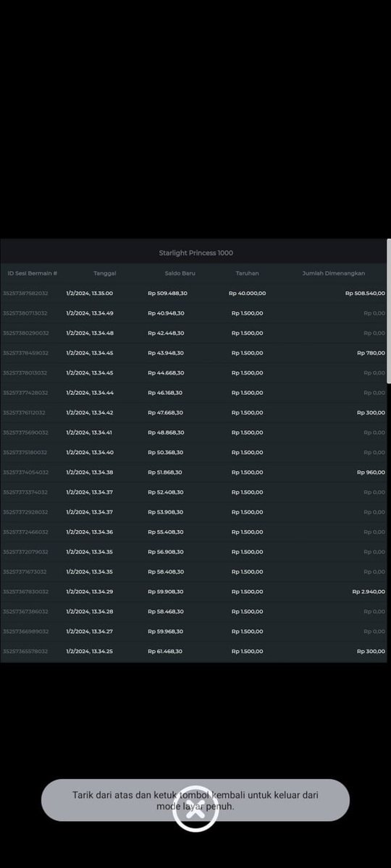
Task: Click balance 'Rp 56.908,30'
Action: point(166,552)
